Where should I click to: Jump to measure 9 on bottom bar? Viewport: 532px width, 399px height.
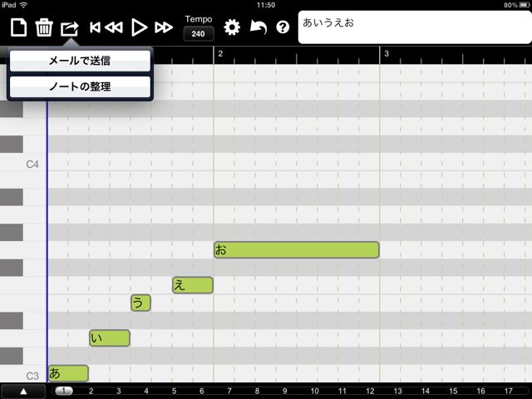tap(285, 391)
